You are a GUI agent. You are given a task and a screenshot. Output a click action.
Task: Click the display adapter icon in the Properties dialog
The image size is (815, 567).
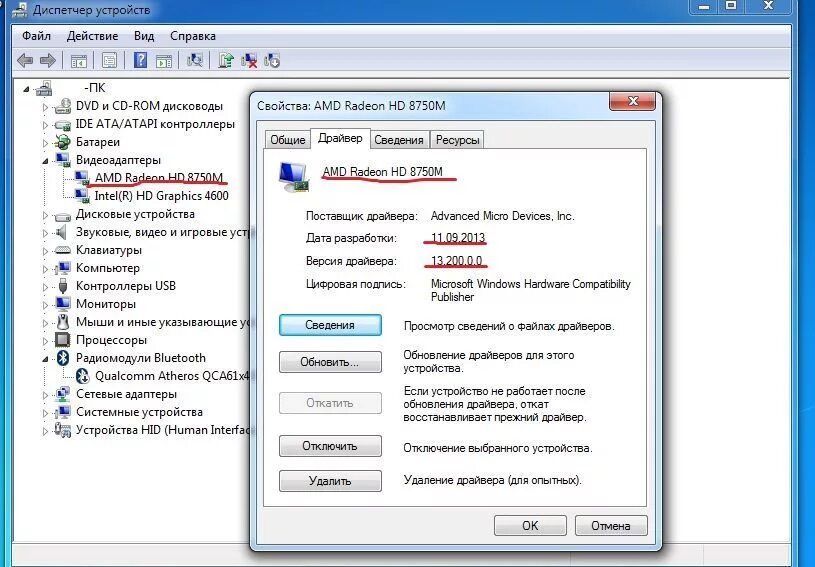tap(294, 177)
